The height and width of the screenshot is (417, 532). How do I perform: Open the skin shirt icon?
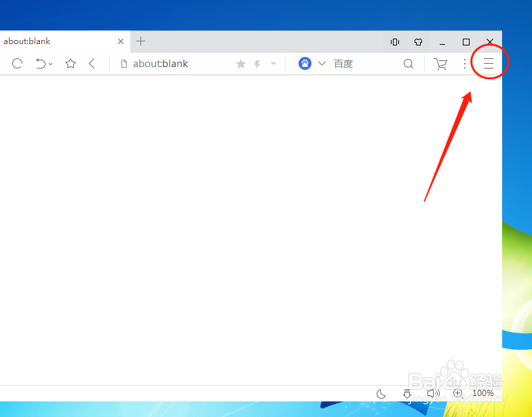418,42
